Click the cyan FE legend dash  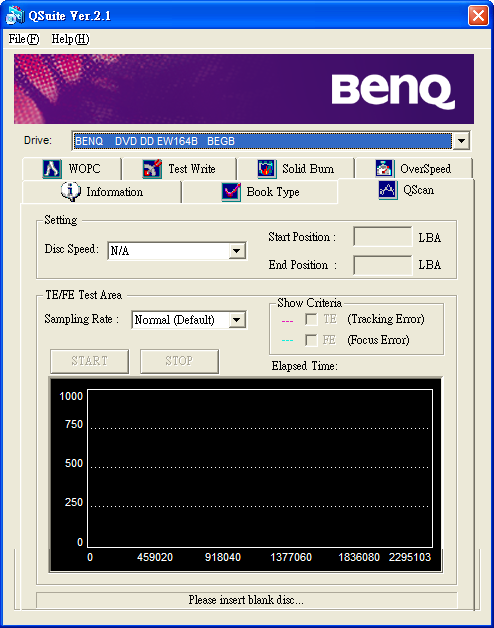click(x=287, y=340)
